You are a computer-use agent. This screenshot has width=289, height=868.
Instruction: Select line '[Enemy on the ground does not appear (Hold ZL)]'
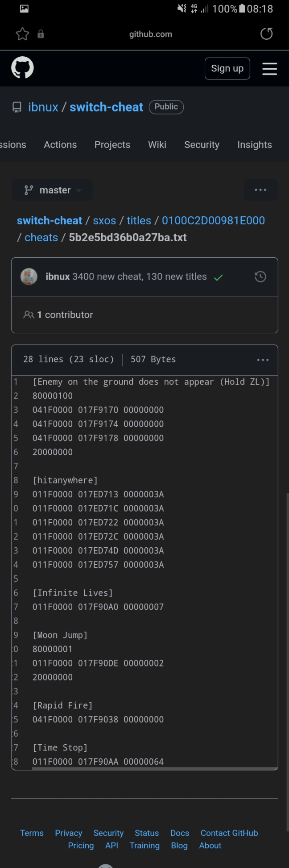151,382
